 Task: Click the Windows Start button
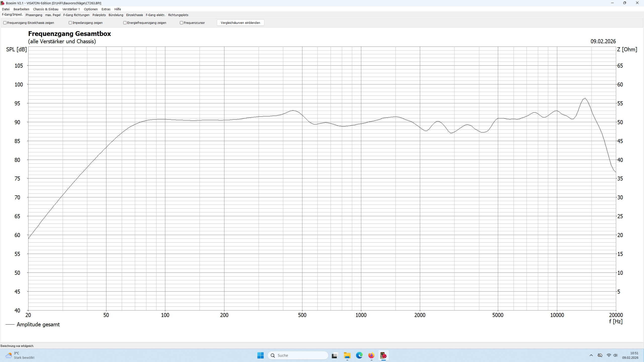(260, 355)
